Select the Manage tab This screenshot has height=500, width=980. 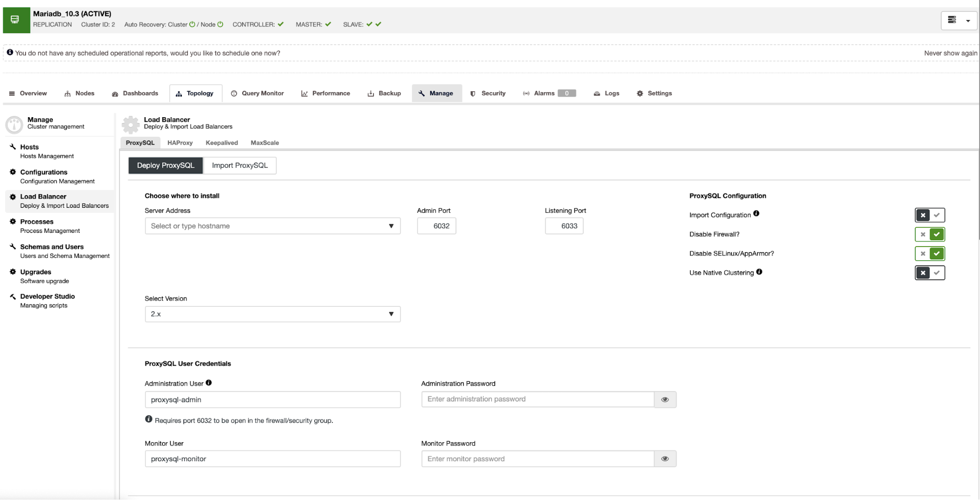436,93
